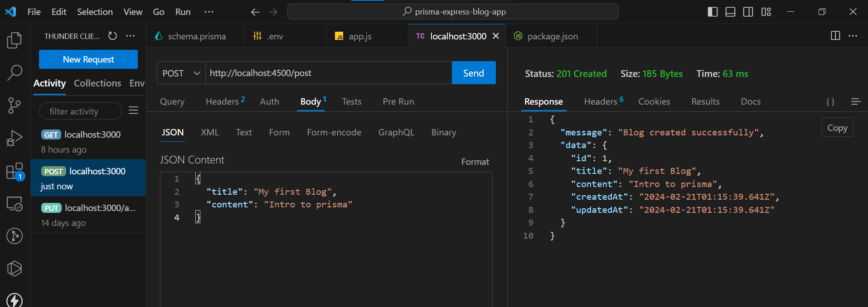Click the VS Code logo icon
This screenshot has width=868, height=307.
pyautogui.click(x=10, y=12)
